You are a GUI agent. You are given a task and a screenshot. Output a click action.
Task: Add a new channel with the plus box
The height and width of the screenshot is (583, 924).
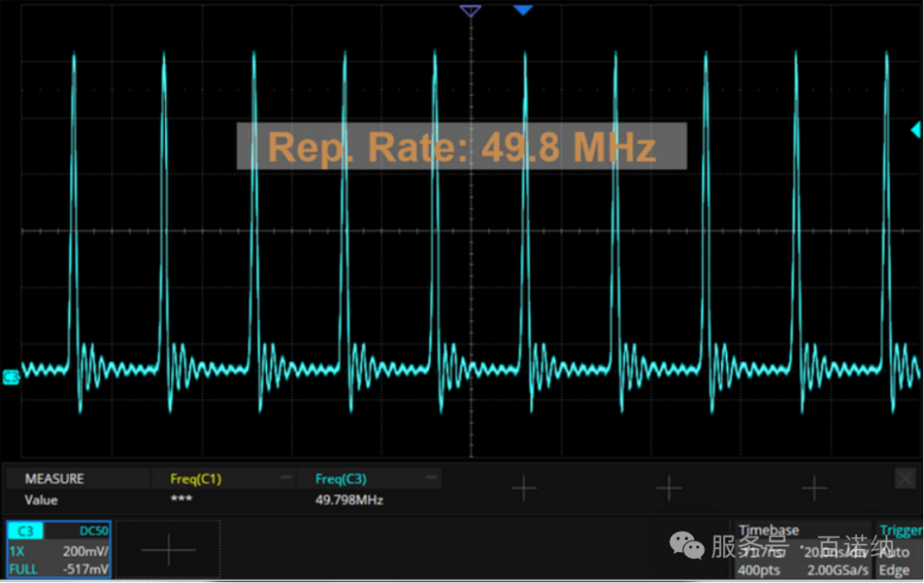[169, 551]
